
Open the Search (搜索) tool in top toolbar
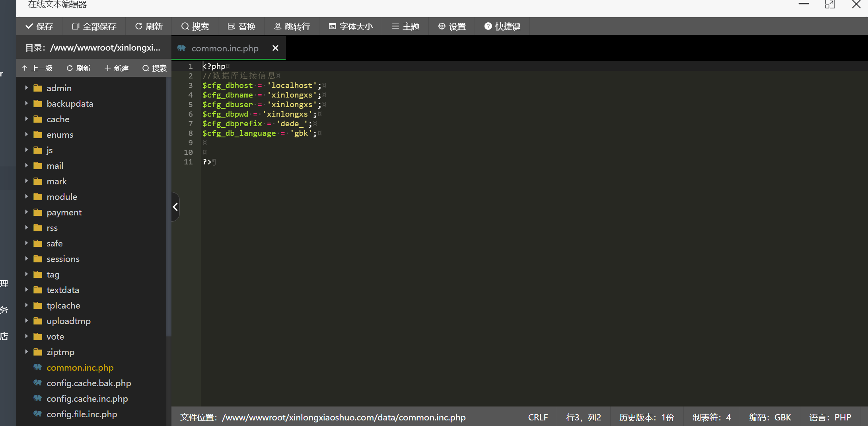coord(195,26)
